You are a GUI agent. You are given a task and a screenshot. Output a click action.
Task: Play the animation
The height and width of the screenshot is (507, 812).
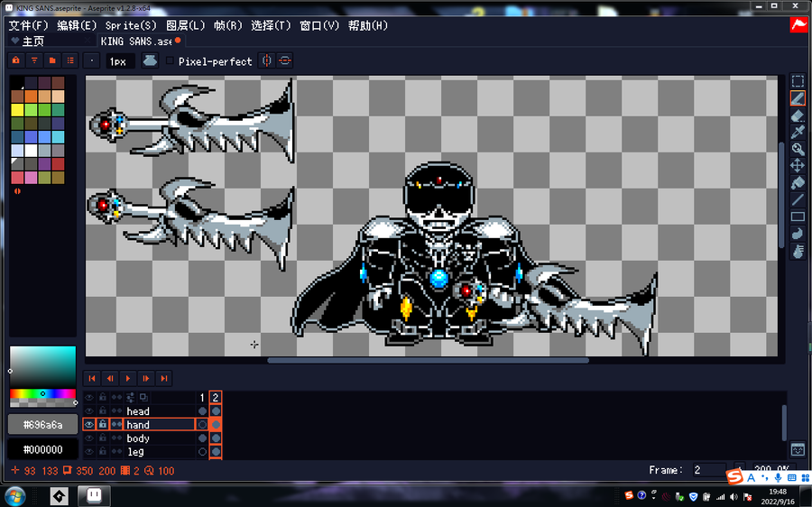pyautogui.click(x=128, y=379)
